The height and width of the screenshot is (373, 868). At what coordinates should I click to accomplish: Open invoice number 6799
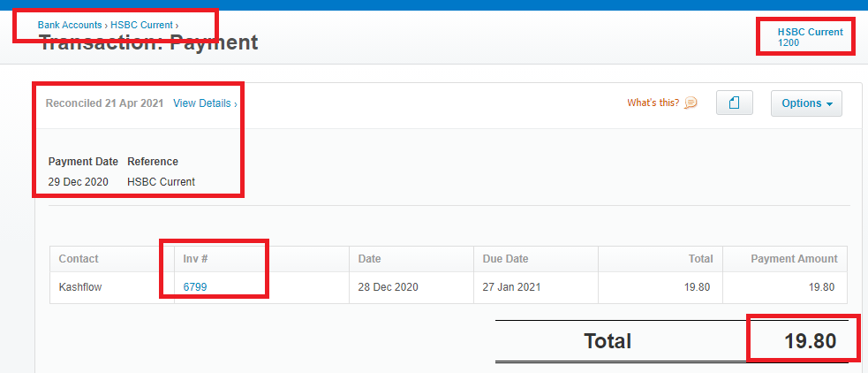195,287
